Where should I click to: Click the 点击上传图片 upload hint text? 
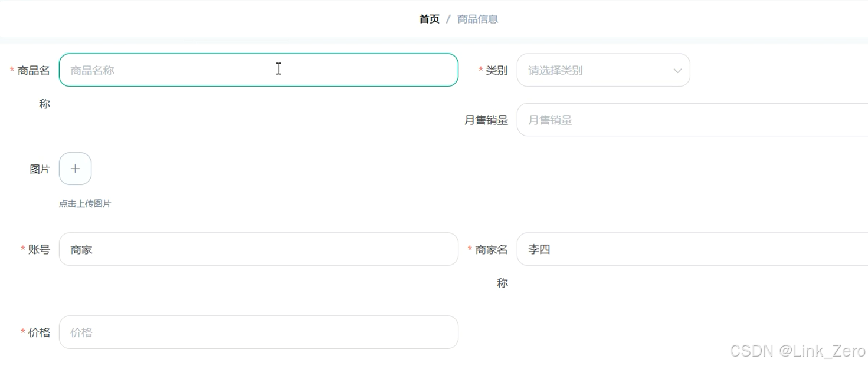pos(84,203)
